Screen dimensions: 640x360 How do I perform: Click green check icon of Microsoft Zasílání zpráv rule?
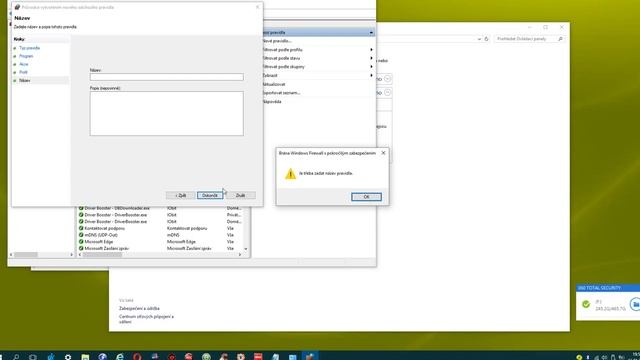81,248
